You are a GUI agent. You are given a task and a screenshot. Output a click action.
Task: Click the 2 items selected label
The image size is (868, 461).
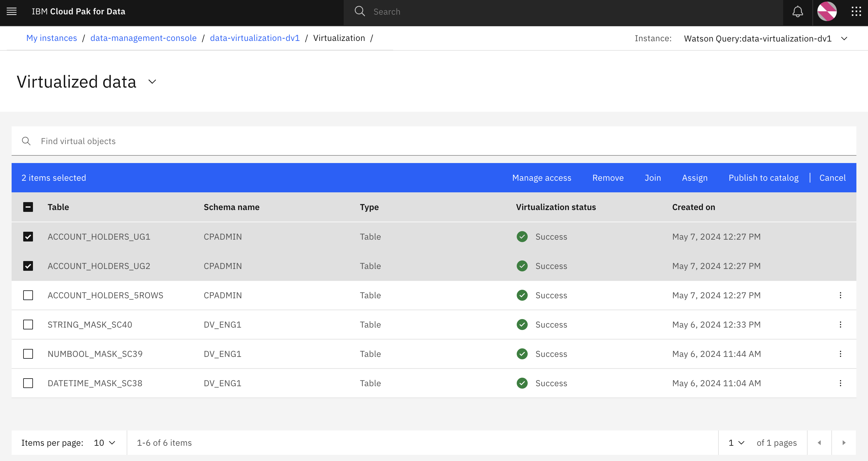pyautogui.click(x=54, y=178)
